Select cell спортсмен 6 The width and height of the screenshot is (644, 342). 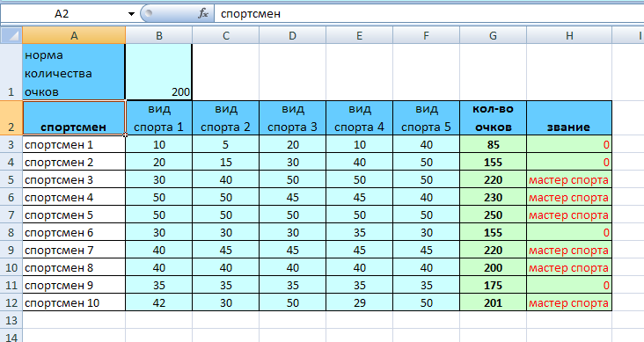pos(74,232)
